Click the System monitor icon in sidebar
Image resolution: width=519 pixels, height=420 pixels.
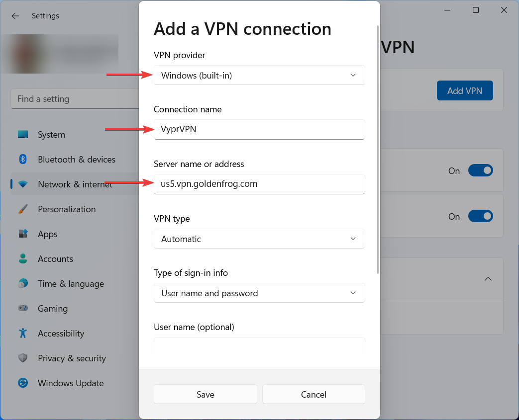click(x=23, y=135)
